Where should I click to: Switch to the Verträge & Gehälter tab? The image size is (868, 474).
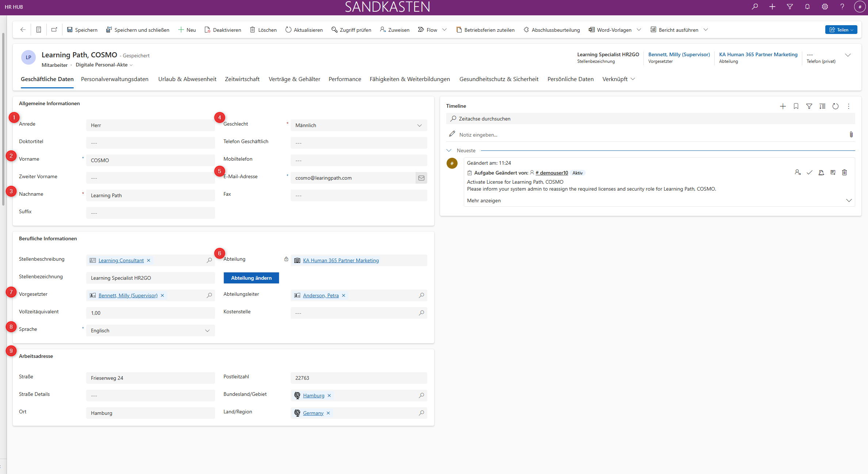pyautogui.click(x=294, y=79)
